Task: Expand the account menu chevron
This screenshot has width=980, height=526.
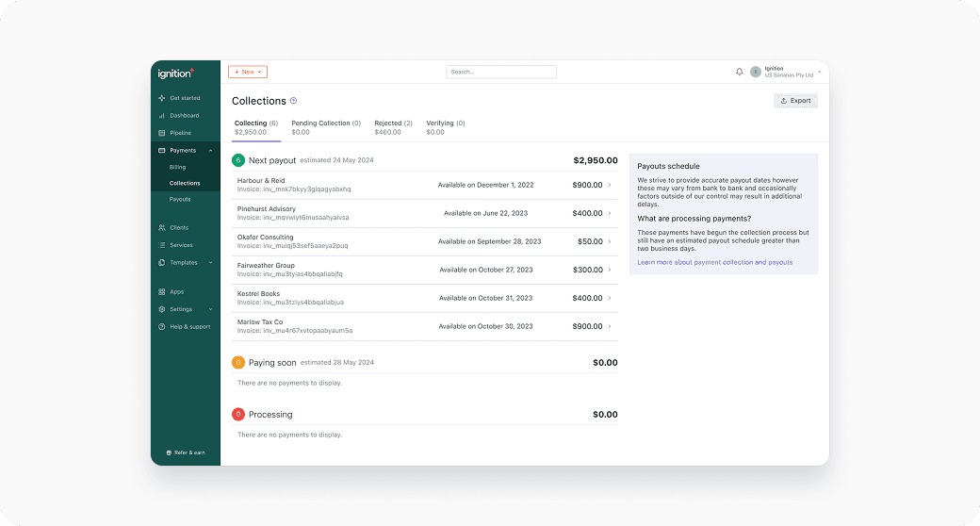Action: click(x=820, y=72)
